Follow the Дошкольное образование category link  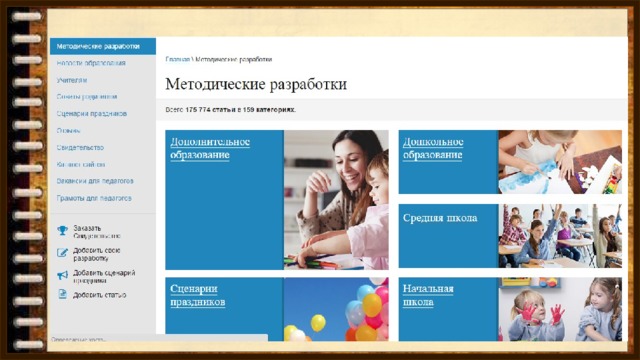(433, 148)
